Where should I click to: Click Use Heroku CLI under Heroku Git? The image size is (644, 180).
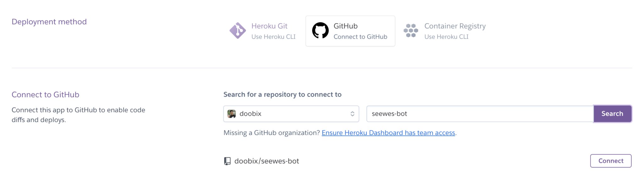[273, 37]
